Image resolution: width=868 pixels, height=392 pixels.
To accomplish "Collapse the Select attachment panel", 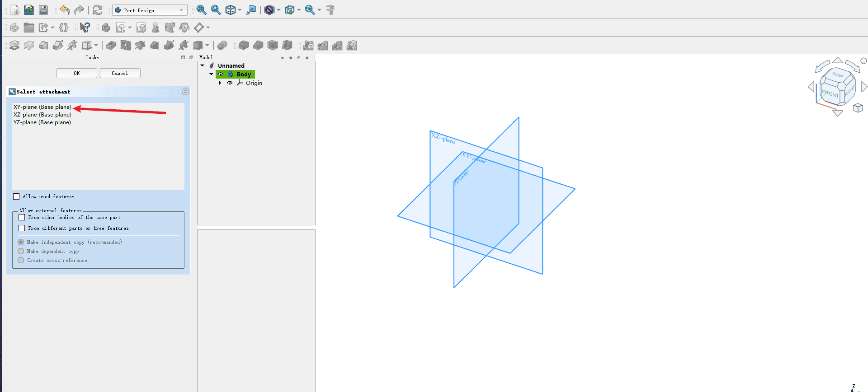I will tap(185, 92).
